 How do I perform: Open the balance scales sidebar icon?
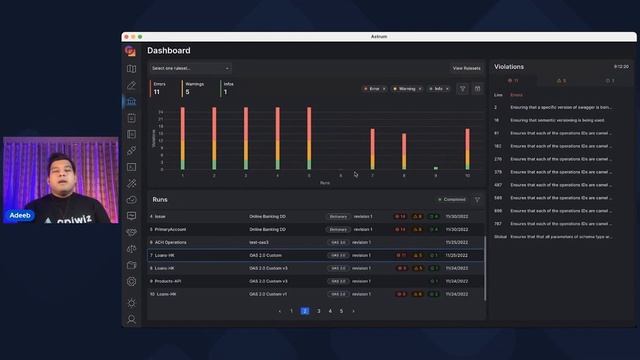(x=131, y=249)
